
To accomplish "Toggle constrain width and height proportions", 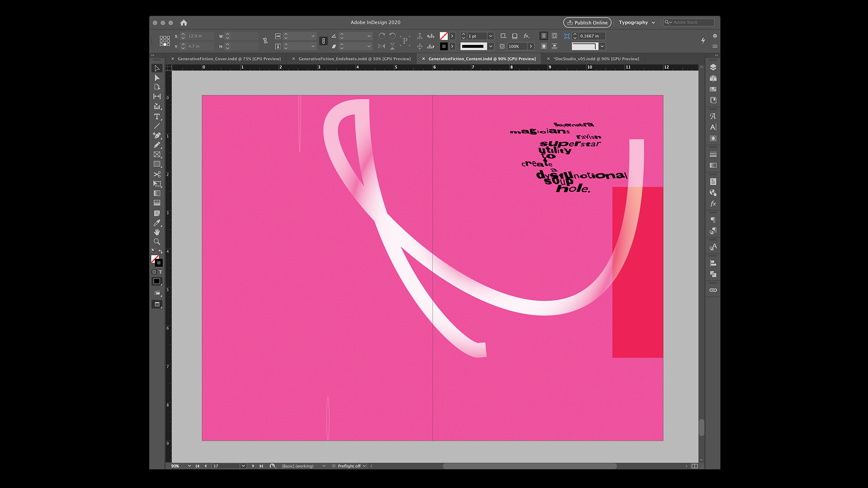I will pos(265,41).
